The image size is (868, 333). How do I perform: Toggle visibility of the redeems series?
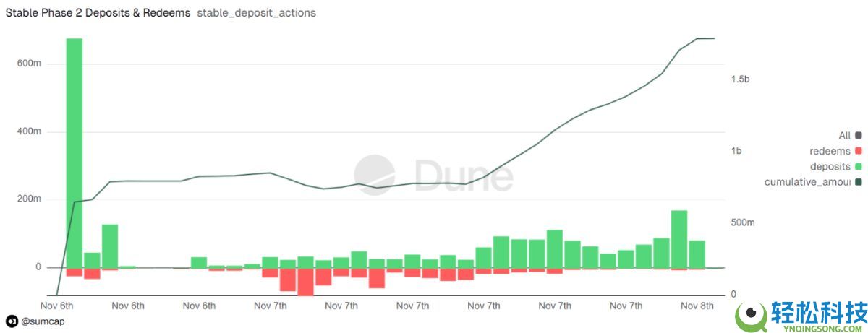pyautogui.click(x=829, y=151)
